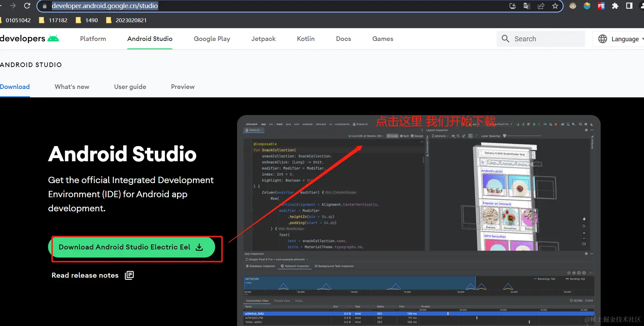Select the What's new sub-tab
Viewport: 644px width, 326px height.
(x=72, y=87)
